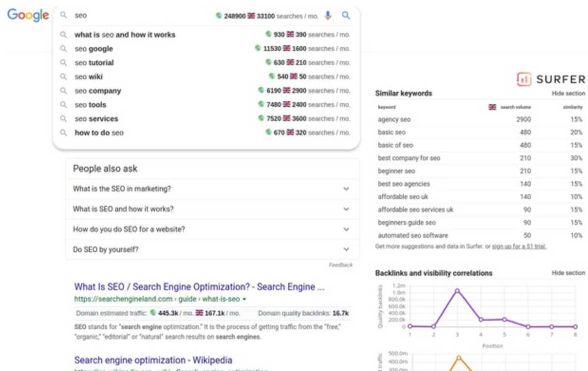Viewport: 588px width, 371px height.
Task: Expand the 'Do SEO by yourself?' question
Action: [x=346, y=249]
